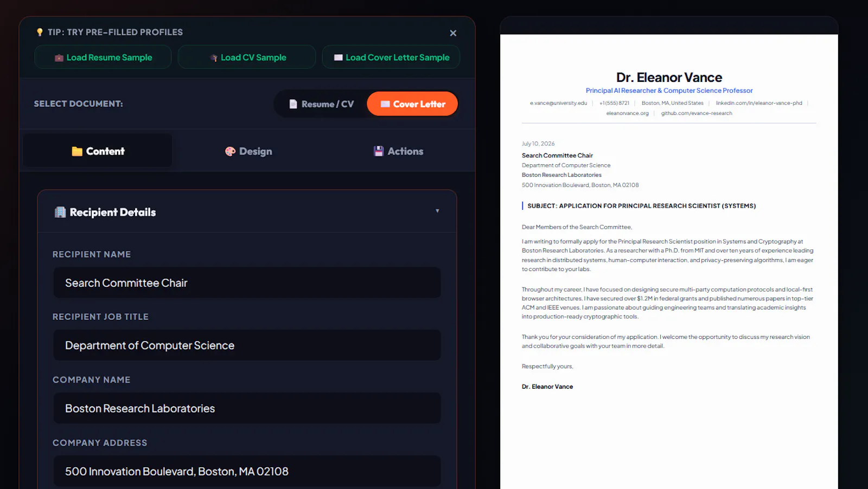Click github.com/evance-research in preview

click(697, 113)
